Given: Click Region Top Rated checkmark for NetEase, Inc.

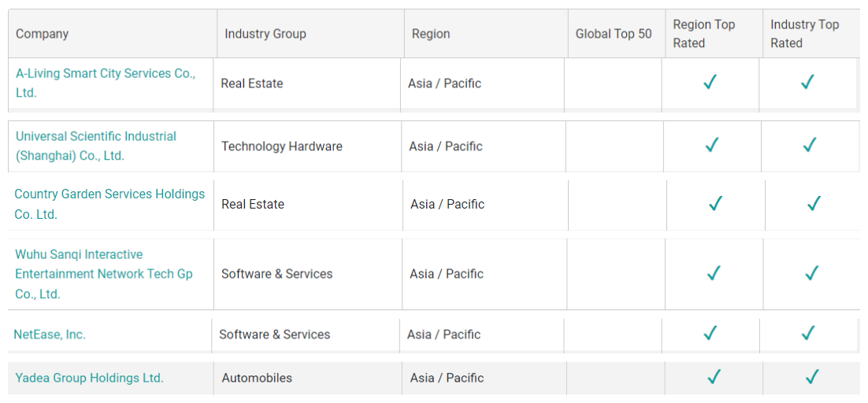Looking at the screenshot, I should coord(710,333).
